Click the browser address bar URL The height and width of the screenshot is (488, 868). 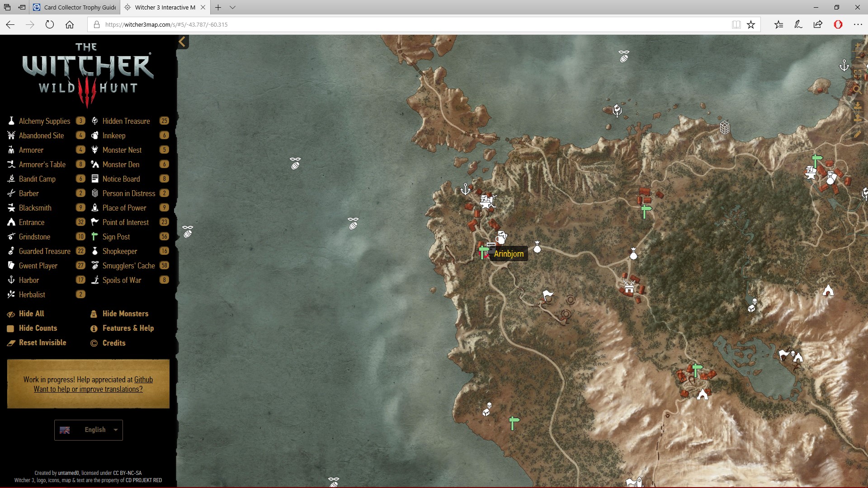(x=166, y=24)
